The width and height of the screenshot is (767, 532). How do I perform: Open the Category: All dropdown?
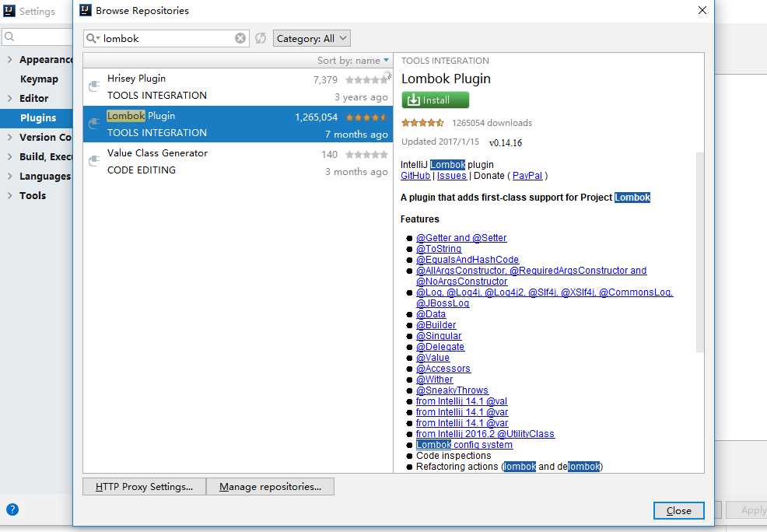(312, 38)
